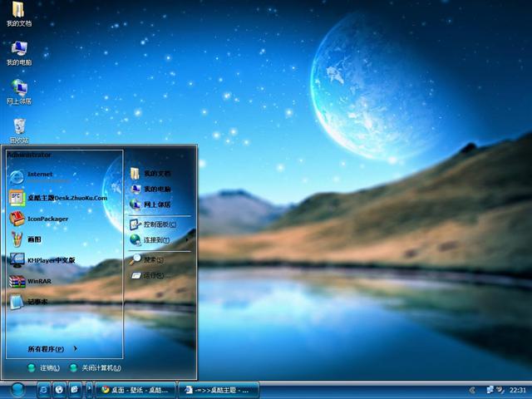Viewport: 532px width, 399px height.
Task: Click the network connection tray icon
Action: click(x=490, y=390)
